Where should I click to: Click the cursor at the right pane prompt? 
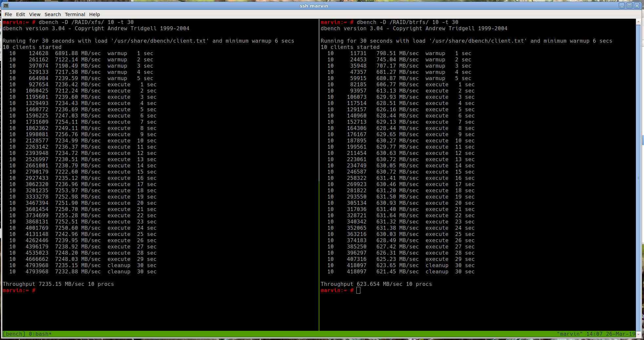click(x=358, y=290)
